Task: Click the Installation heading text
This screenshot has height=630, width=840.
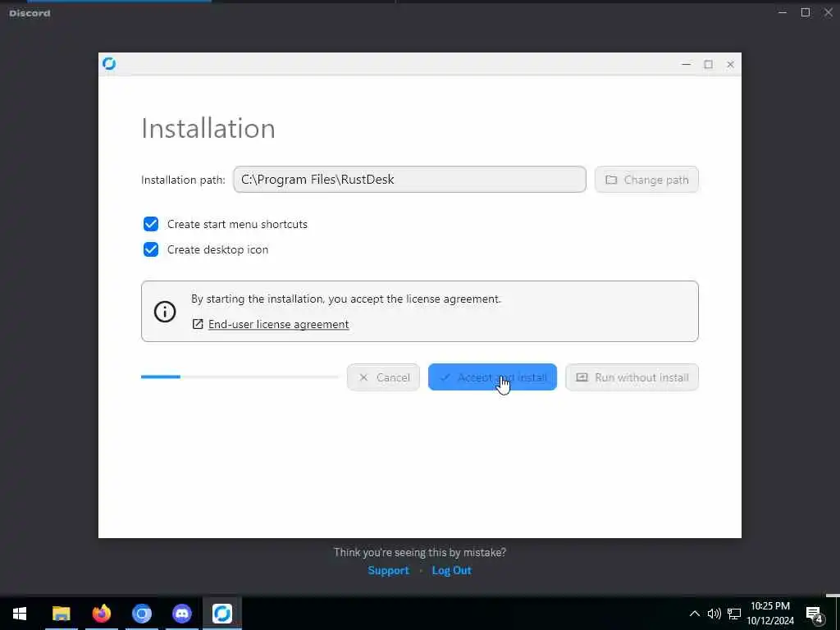Action: click(208, 129)
